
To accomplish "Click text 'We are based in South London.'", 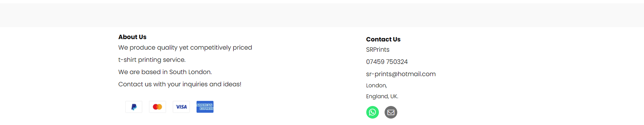I will [165, 72].
